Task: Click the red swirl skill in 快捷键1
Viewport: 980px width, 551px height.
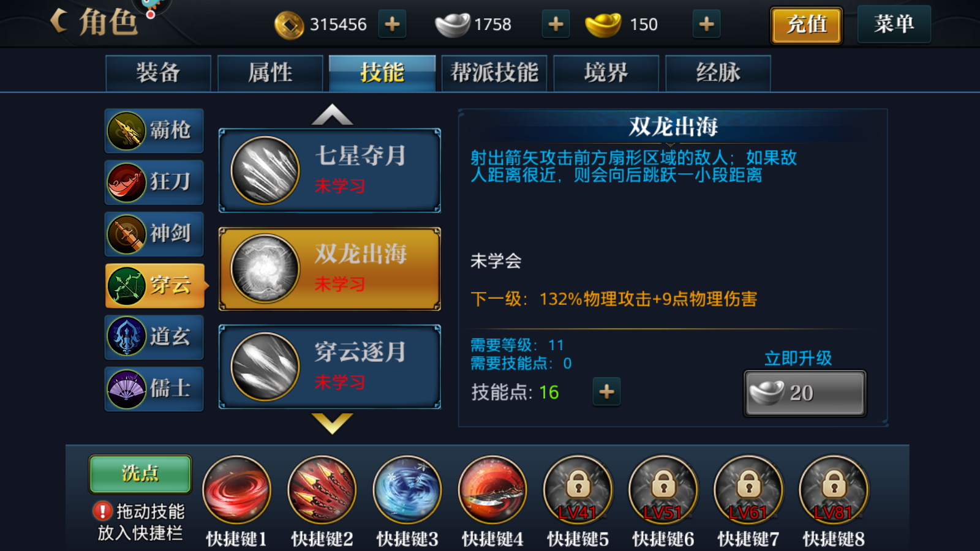Action: point(236,490)
